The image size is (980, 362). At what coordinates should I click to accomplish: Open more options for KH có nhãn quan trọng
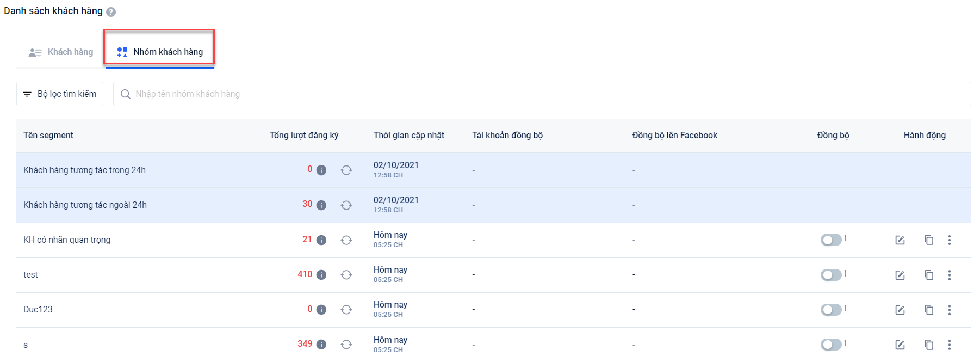[950, 240]
